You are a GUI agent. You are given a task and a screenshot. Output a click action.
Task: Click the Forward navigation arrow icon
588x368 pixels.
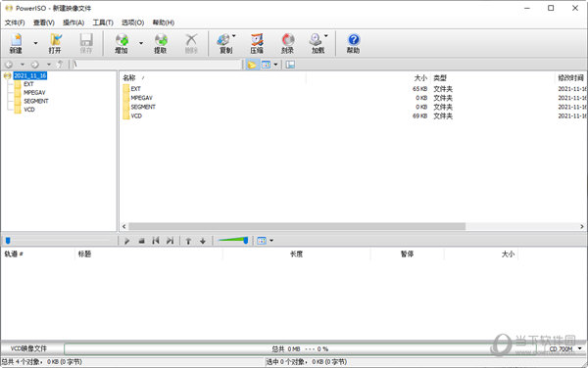pos(35,65)
